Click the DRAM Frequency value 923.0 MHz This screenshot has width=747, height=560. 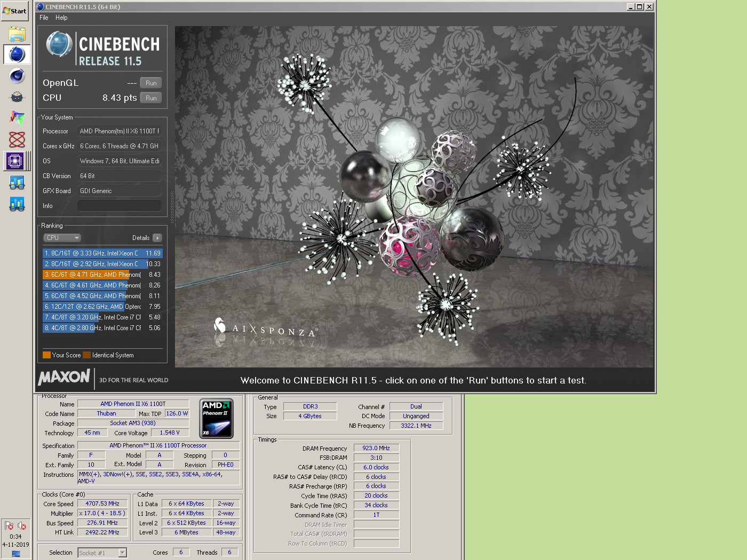(x=376, y=448)
